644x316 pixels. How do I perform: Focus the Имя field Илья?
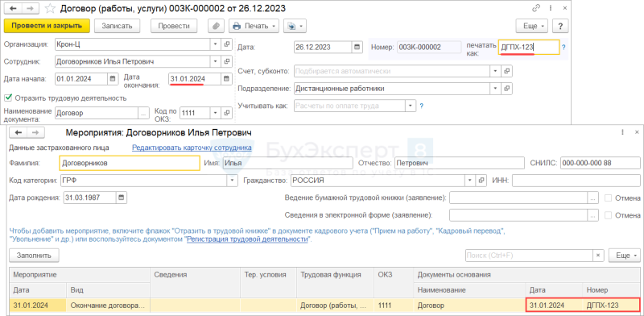287,164
